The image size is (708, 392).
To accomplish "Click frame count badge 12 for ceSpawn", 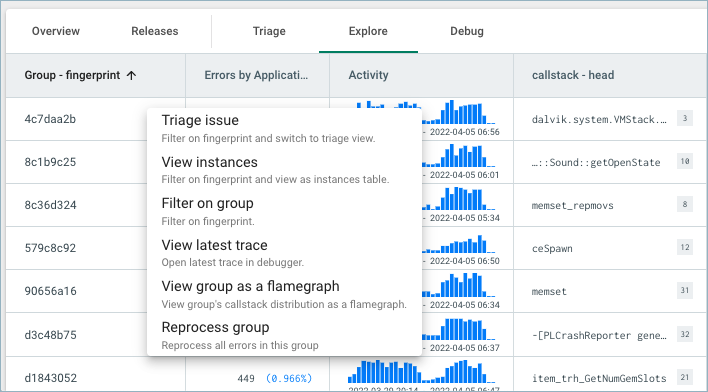I will click(x=685, y=247).
